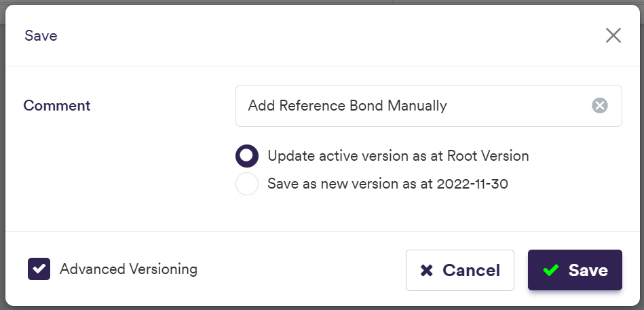This screenshot has height=310, width=644.
Task: Close the Save dialog with the X
Action: (613, 36)
